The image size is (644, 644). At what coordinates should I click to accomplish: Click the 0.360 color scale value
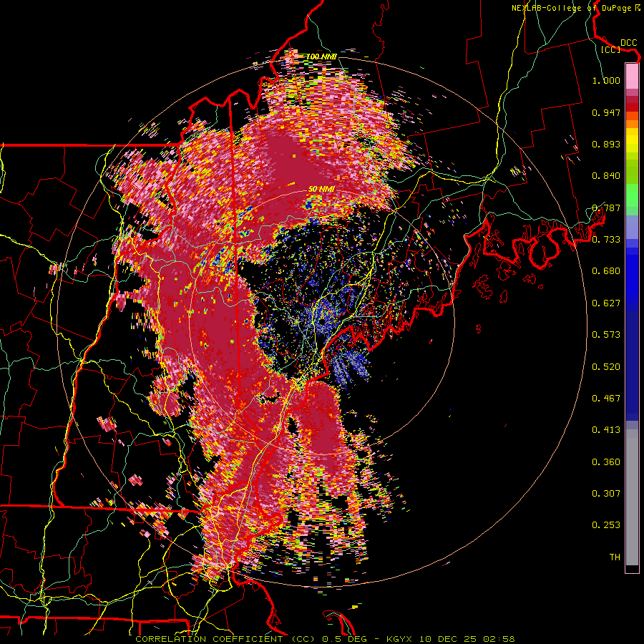click(606, 462)
